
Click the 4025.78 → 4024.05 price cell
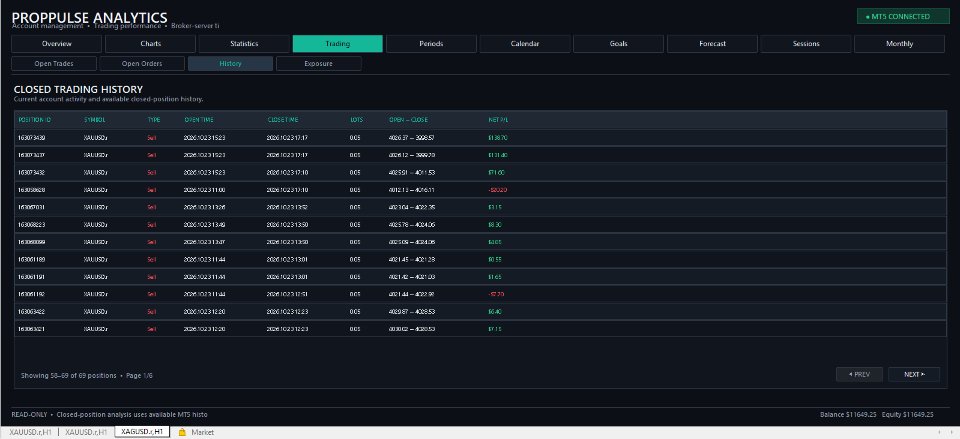(x=411, y=225)
